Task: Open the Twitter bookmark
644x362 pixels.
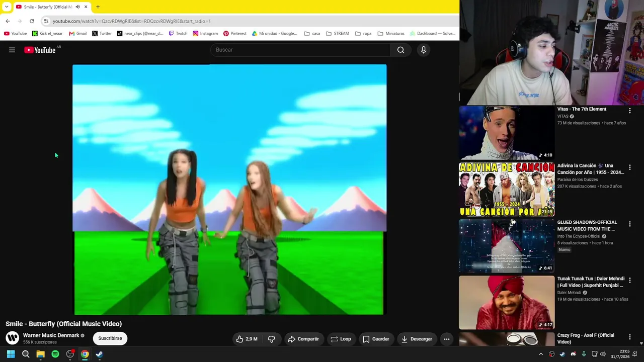Action: pos(102,34)
